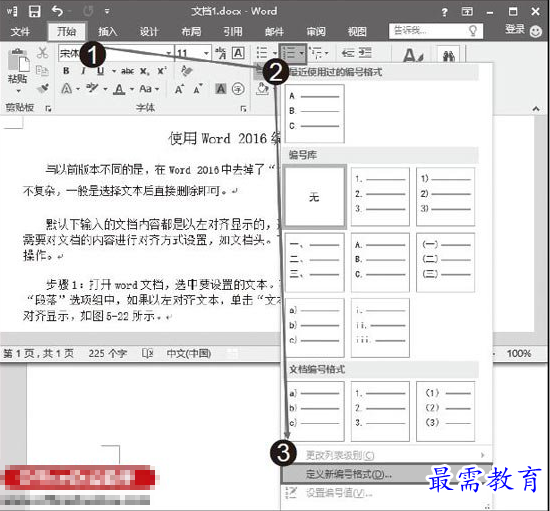
Task: Apply subscript formatting
Action: [x=145, y=71]
